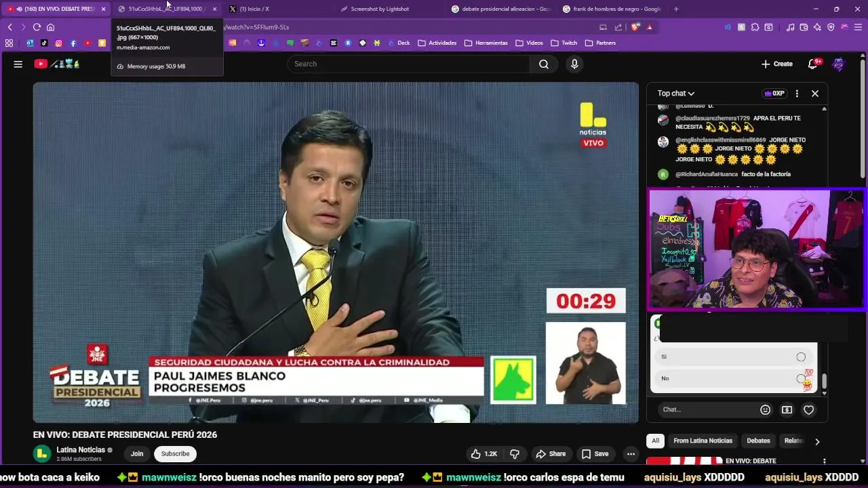Click the YouTube search magnifier button
868x488 pixels.
tap(544, 64)
